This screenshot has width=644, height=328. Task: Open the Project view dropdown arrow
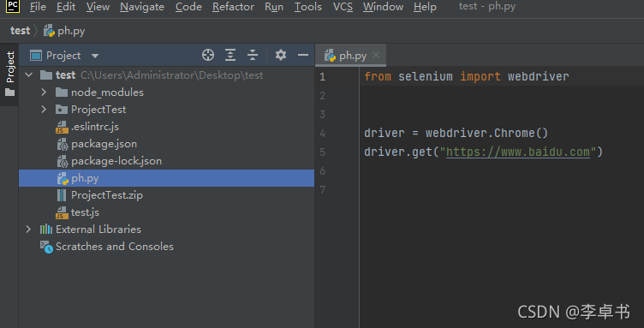[95, 56]
